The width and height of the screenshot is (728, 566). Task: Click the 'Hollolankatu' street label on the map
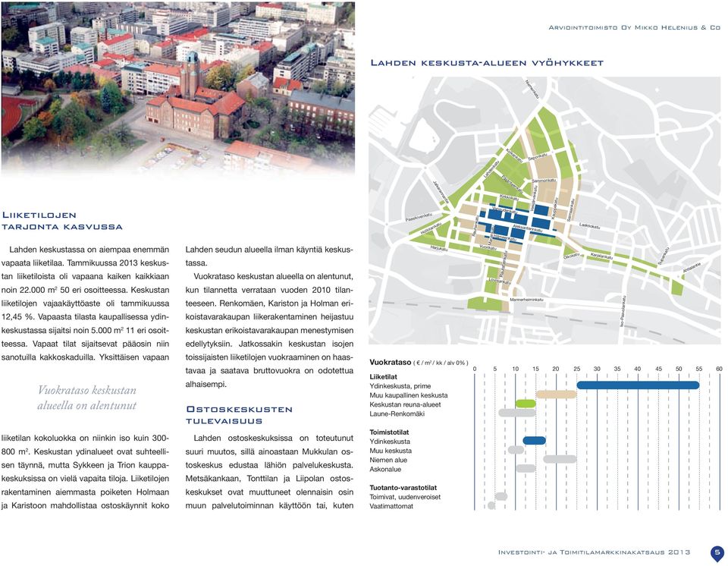coord(431,228)
